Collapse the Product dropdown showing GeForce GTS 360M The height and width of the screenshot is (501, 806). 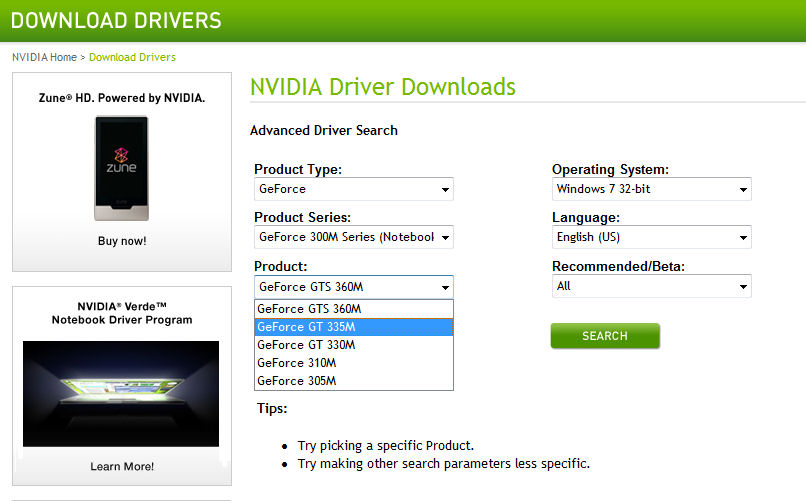pyautogui.click(x=354, y=287)
